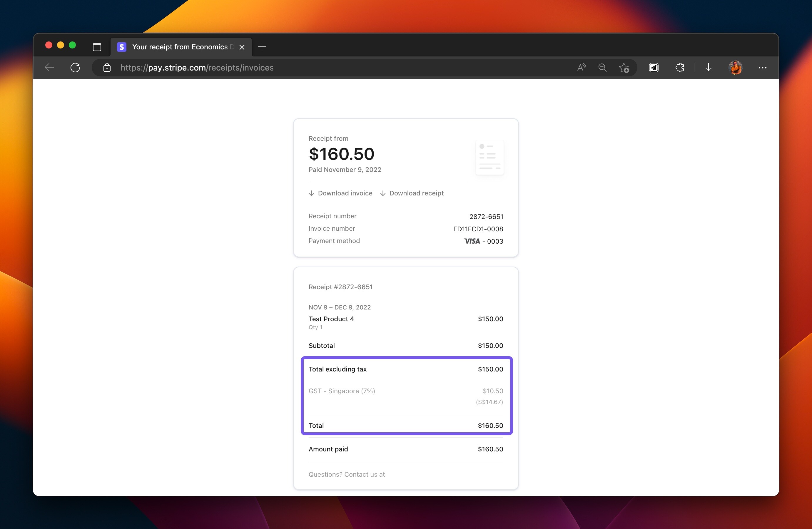Click the Receipt #2872-6651 heading
This screenshot has width=812, height=529.
tap(340, 287)
